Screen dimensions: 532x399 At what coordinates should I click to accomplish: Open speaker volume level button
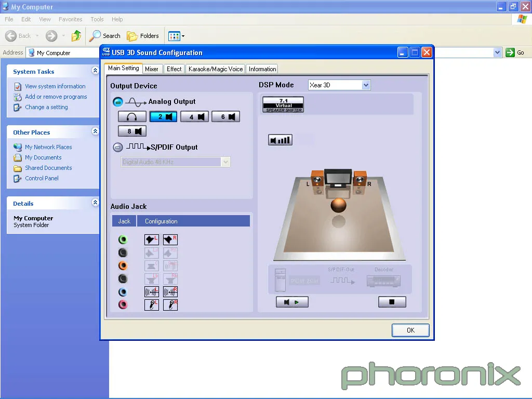click(x=280, y=140)
